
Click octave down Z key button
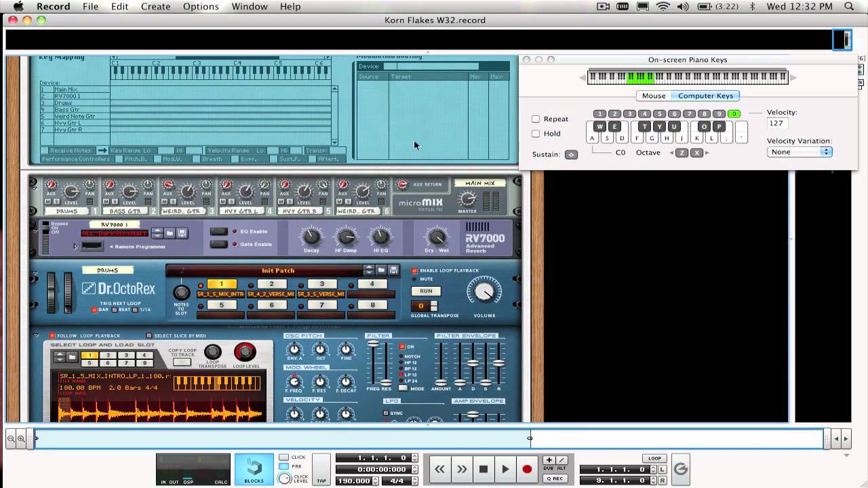pyautogui.click(x=682, y=153)
